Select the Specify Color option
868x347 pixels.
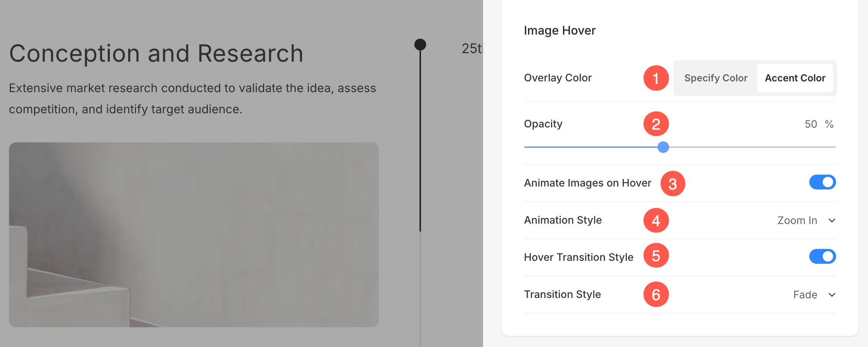click(716, 78)
